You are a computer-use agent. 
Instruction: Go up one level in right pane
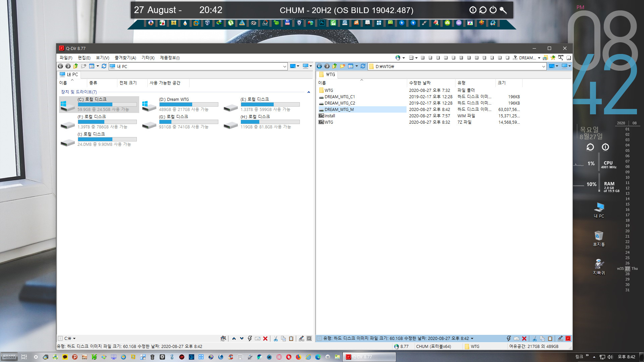click(x=335, y=66)
